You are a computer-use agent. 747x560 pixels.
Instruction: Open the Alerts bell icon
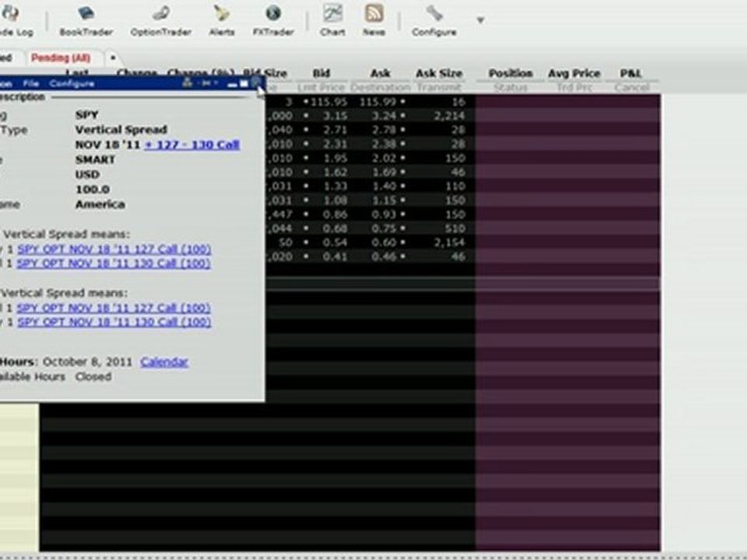pyautogui.click(x=222, y=20)
